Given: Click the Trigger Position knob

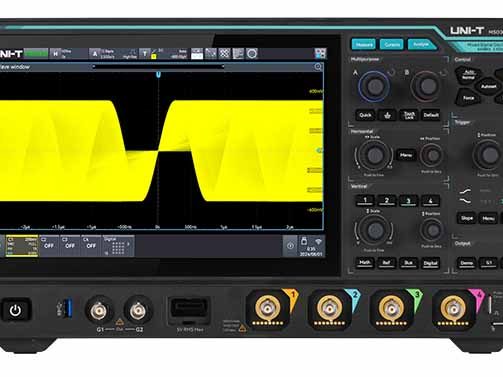Looking at the screenshot, I should (489, 155).
